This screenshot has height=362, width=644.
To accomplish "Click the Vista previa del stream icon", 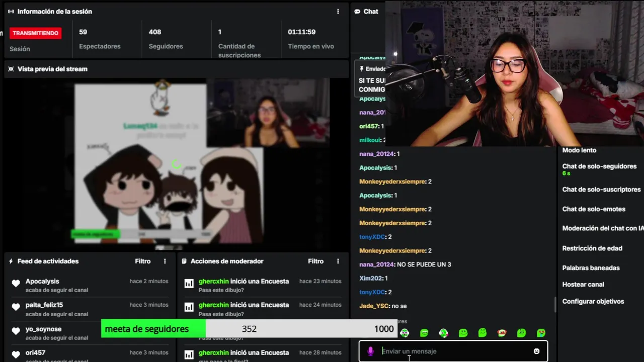I will click(x=11, y=69).
